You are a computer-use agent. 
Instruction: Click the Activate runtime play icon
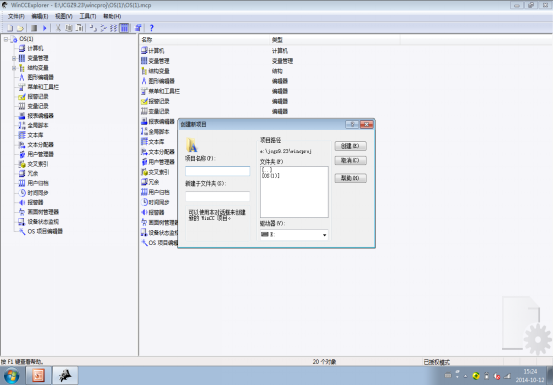45,28
